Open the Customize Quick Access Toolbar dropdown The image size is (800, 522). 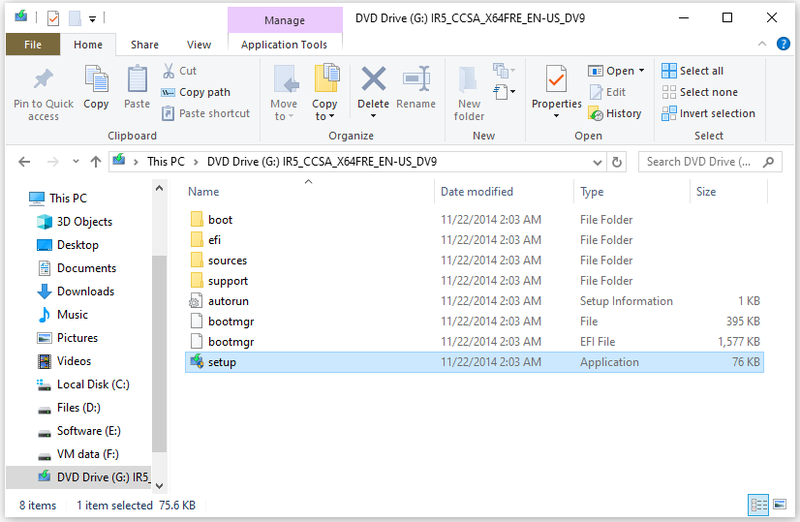pos(92,19)
